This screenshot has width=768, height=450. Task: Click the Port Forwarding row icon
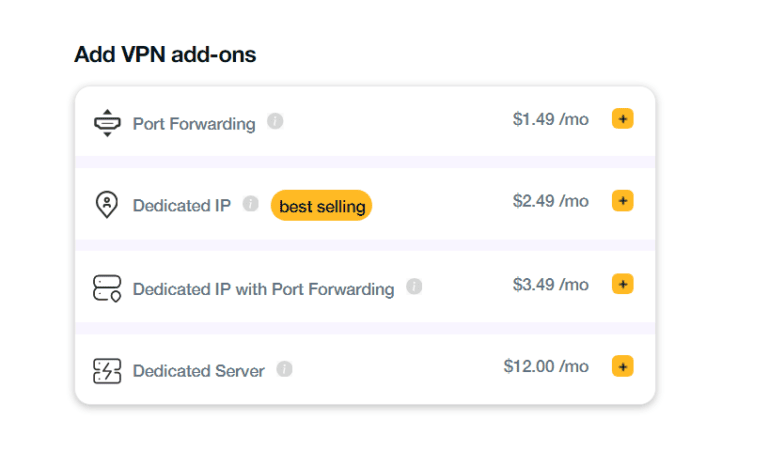tap(106, 124)
